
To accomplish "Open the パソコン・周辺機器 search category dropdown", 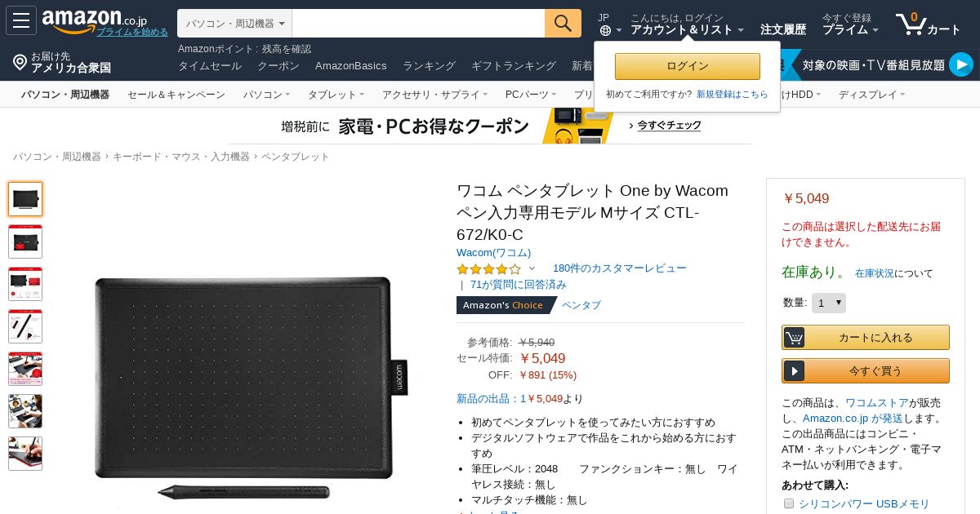I will point(234,23).
